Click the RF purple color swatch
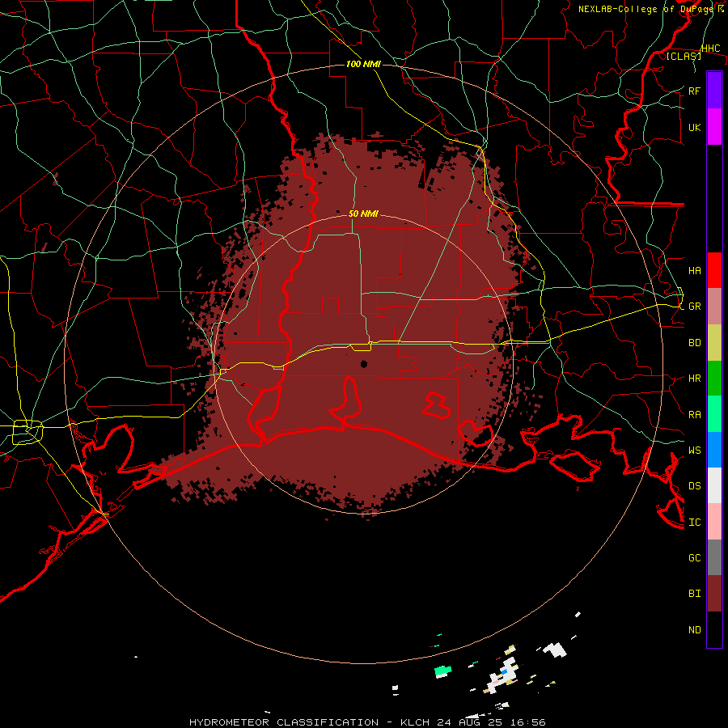728x728 pixels. coord(714,91)
